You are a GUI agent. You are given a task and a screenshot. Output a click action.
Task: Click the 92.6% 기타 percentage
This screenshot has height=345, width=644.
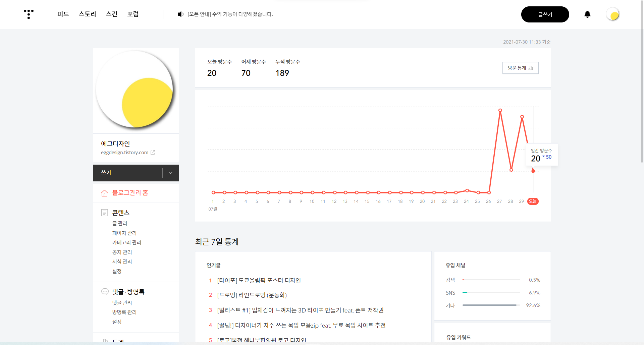pos(533,305)
